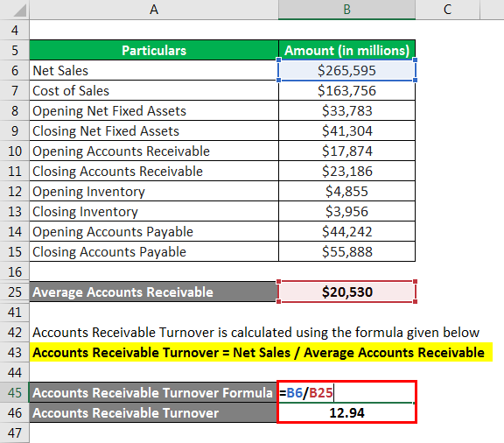The height and width of the screenshot is (443, 504).
Task: Select column C header
Action: (x=447, y=10)
